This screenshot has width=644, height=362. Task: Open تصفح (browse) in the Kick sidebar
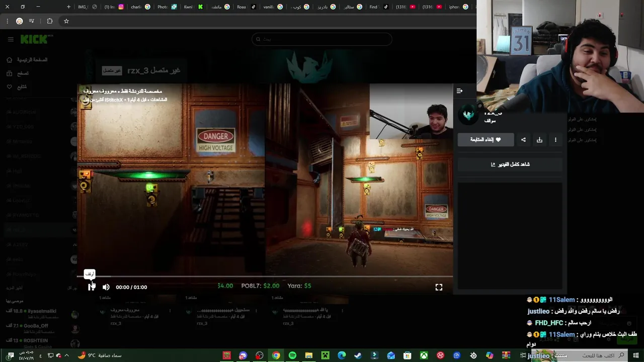coord(18,73)
